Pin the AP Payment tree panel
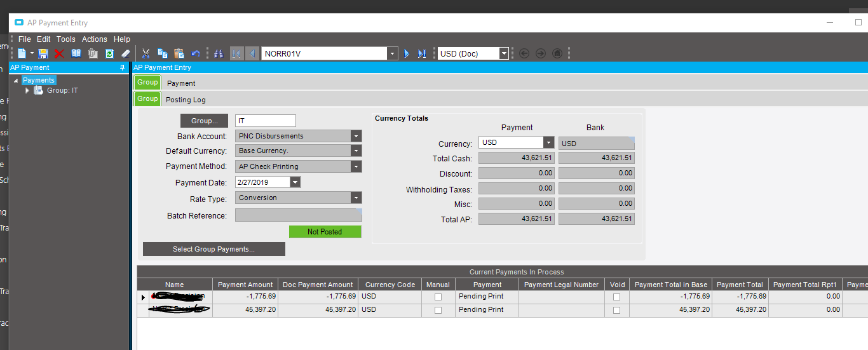The width and height of the screenshot is (868, 350). coord(123,67)
